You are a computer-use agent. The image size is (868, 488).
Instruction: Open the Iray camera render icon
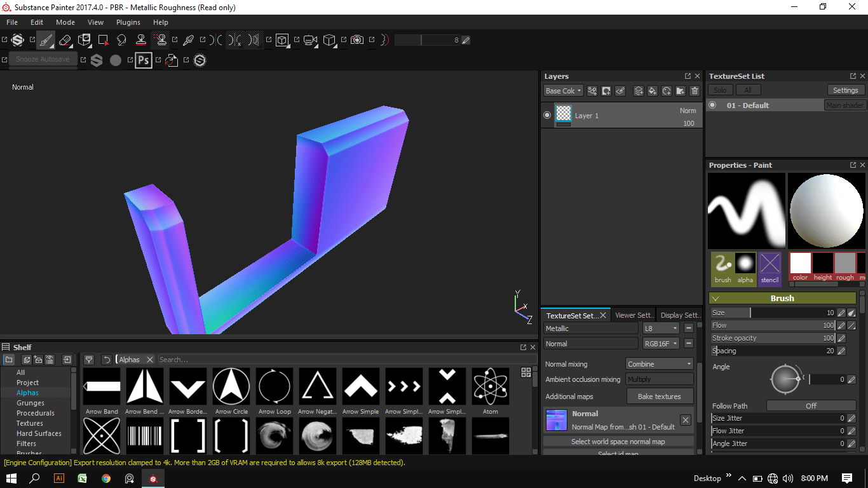click(x=357, y=40)
